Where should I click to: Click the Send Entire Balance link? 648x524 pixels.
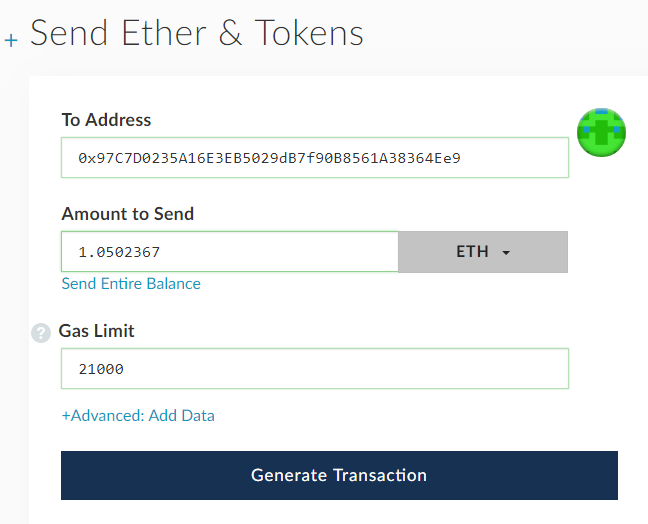pyautogui.click(x=131, y=283)
